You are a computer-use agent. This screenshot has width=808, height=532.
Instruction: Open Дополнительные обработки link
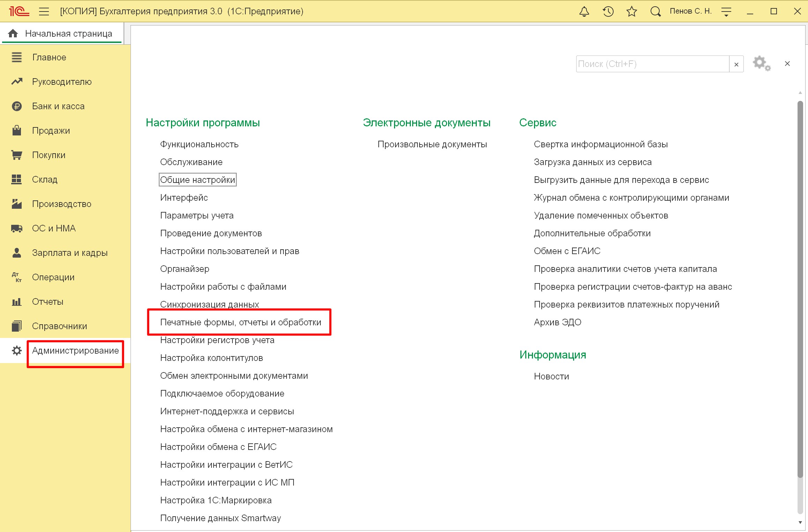[592, 233]
